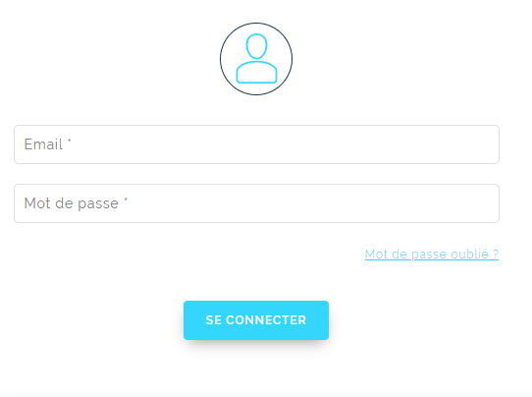The width and height of the screenshot is (532, 397).
Task: Click the shoulders of the profile icon
Action: pyautogui.click(x=256, y=73)
